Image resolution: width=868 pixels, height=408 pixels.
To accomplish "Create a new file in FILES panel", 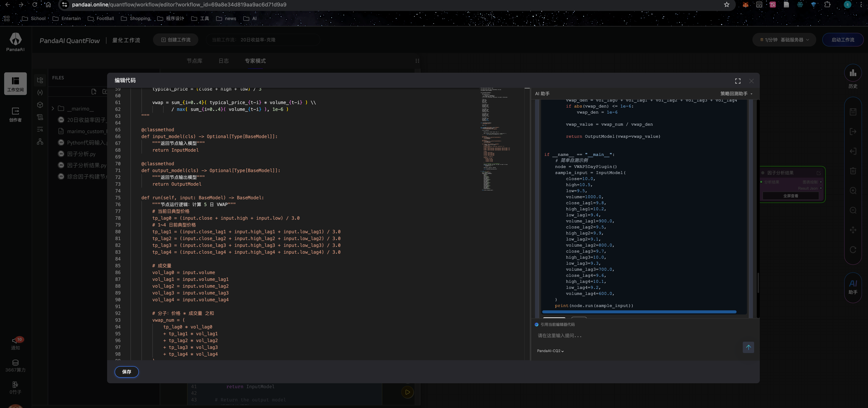I will (x=94, y=91).
